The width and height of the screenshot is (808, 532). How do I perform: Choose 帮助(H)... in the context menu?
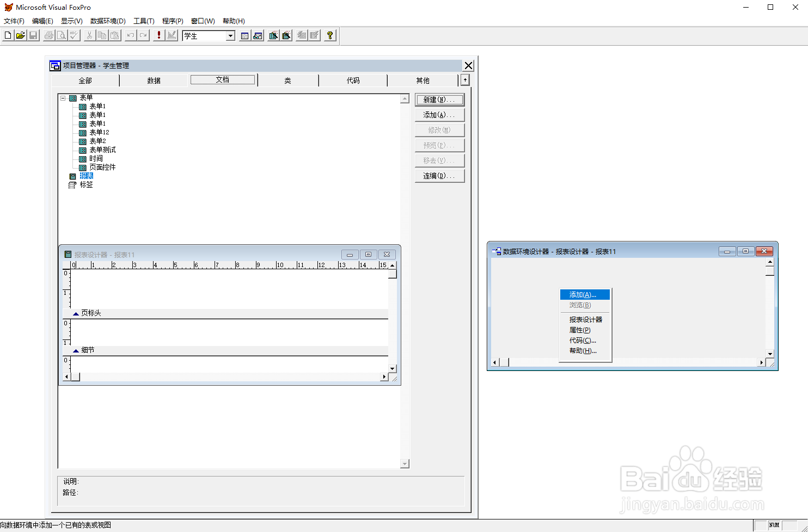[585, 350]
